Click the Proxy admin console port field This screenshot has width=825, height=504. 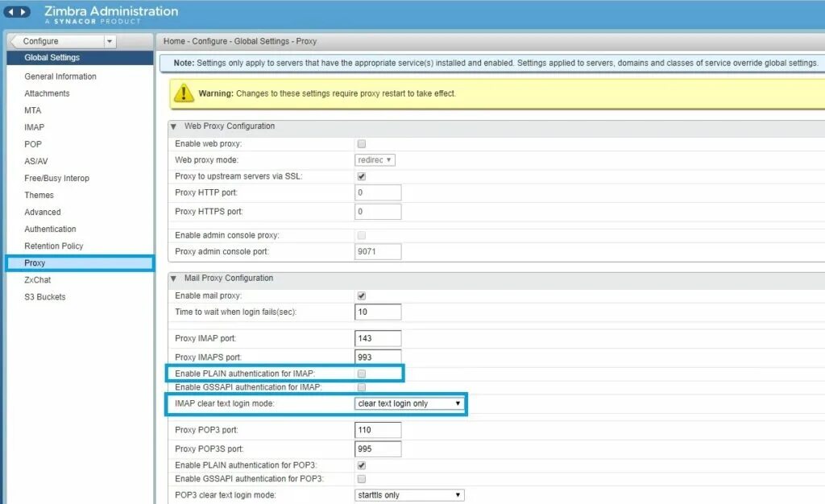click(378, 251)
